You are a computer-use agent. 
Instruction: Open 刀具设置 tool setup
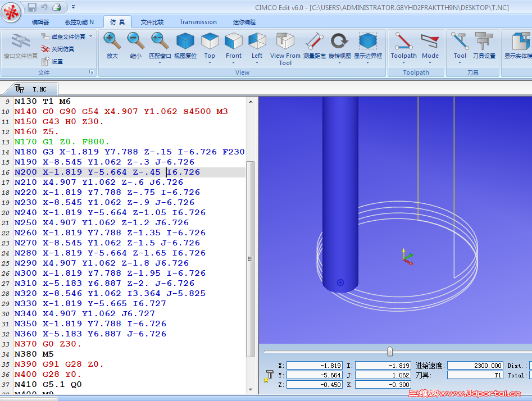484,46
